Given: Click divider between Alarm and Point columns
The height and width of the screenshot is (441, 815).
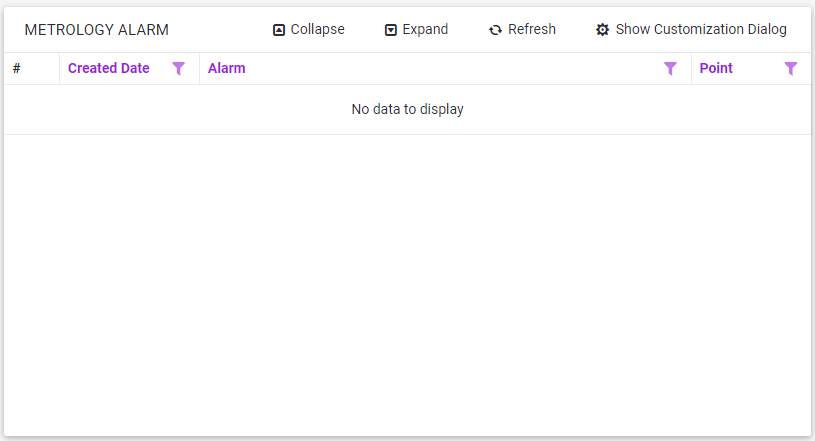Looking at the screenshot, I should point(691,69).
